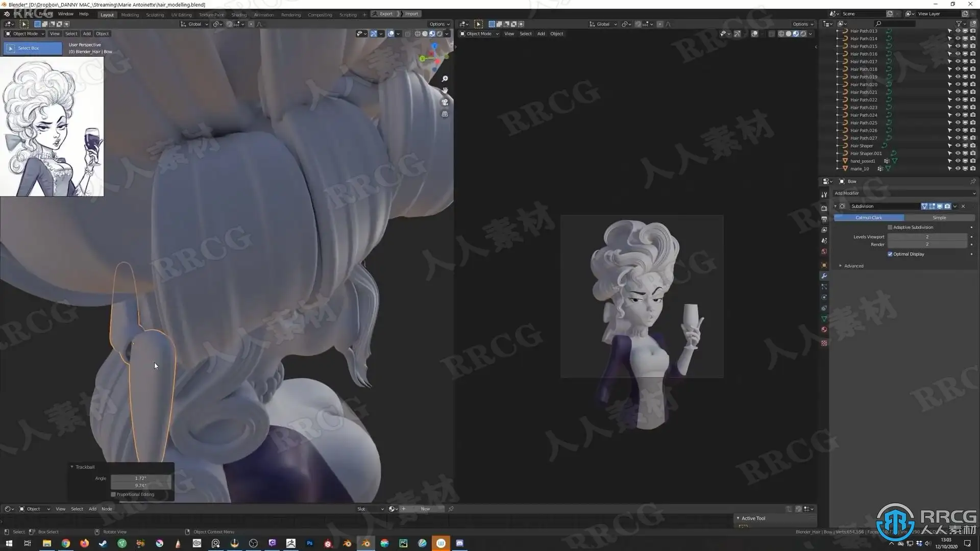
Task: Open Photoshop from the Windows taskbar
Action: [x=309, y=543]
